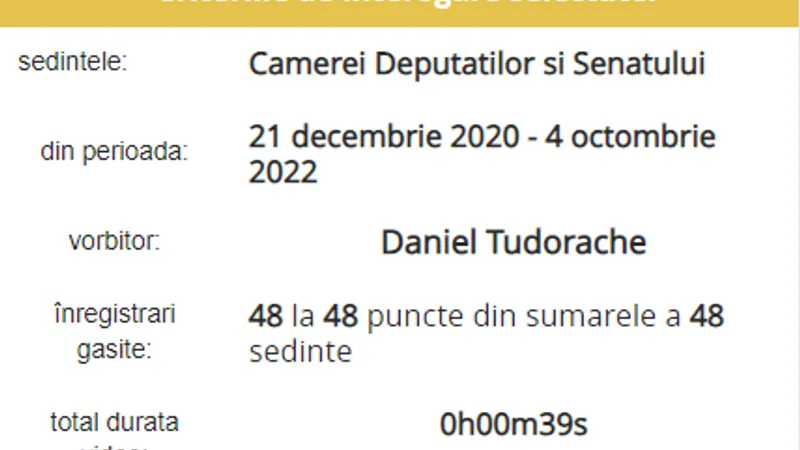Click the "puncte din sumarele a" text
Viewport: 800px width, 450px height.
pyautogui.click(x=524, y=316)
